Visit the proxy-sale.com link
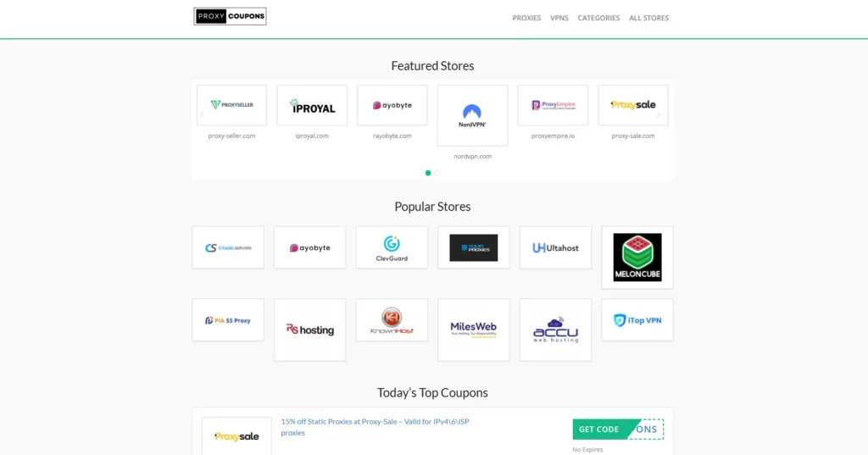Screen dimensions: 868x455 pyautogui.click(x=633, y=136)
